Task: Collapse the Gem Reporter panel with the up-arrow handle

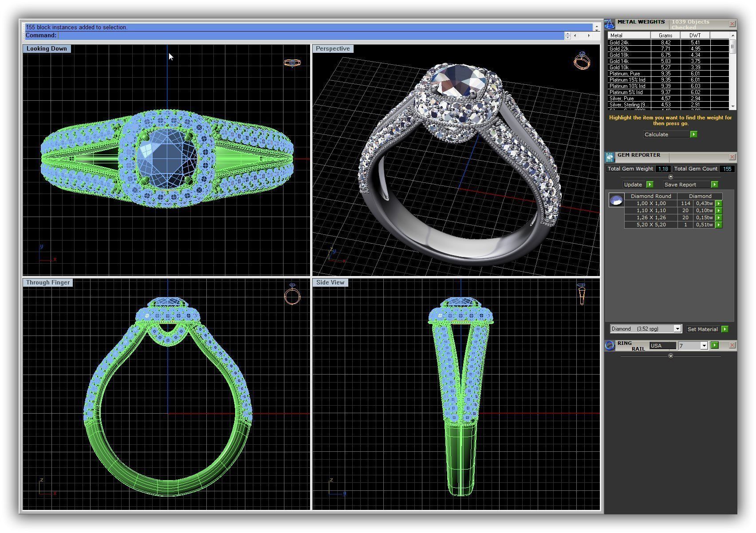Action: coord(670,177)
